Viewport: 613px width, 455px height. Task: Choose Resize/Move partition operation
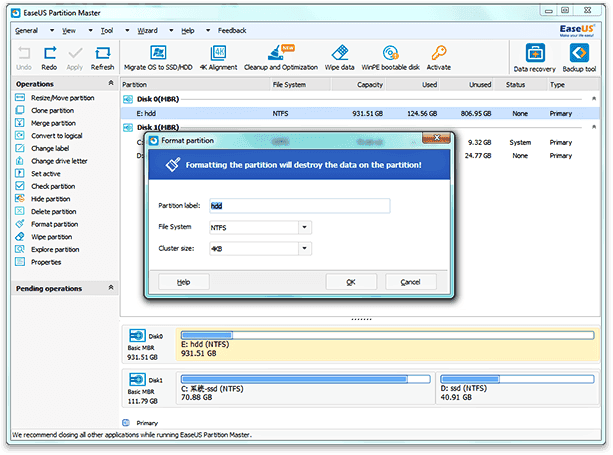pyautogui.click(x=55, y=98)
